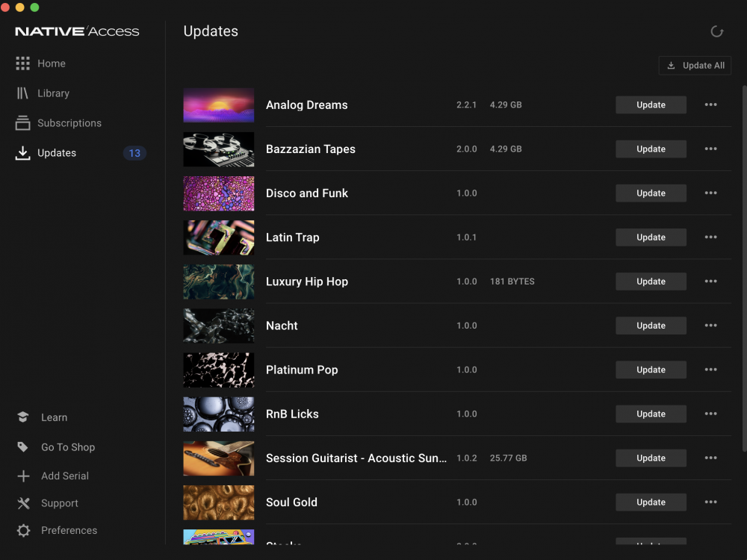Screen dimensions: 747x560
Task: Update RnB Licks
Action: pos(651,414)
